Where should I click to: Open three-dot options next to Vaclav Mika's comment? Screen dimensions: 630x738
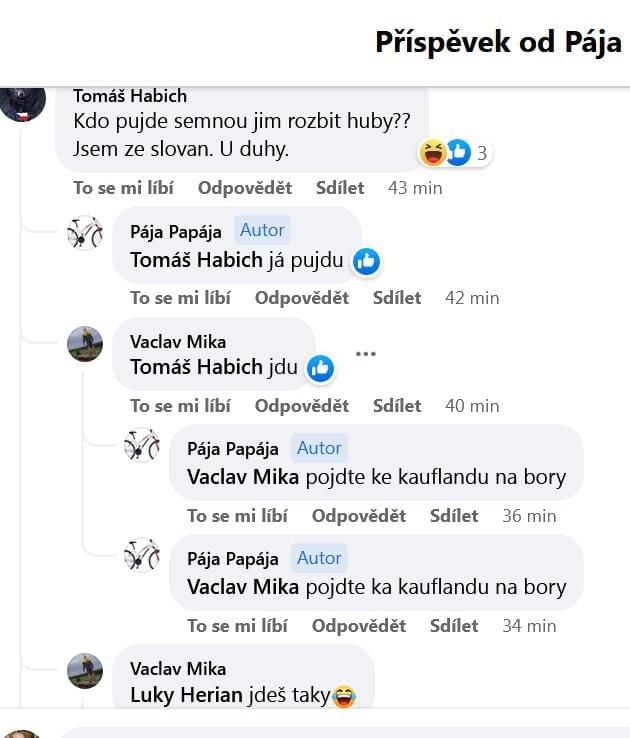click(365, 353)
